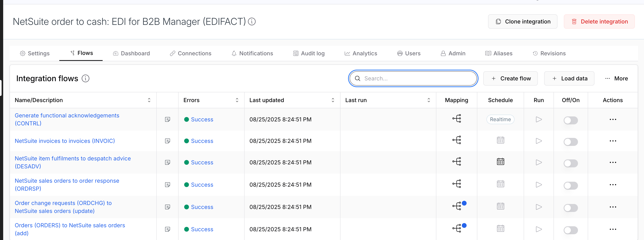Open actions menu for despatch advice (DESADV) flow

[613, 162]
